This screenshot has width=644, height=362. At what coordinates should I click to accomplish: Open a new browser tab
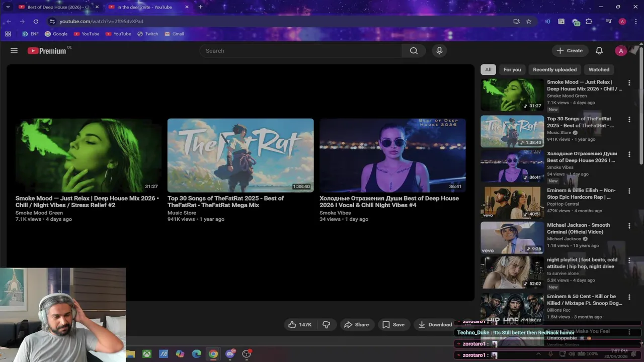pyautogui.click(x=200, y=7)
